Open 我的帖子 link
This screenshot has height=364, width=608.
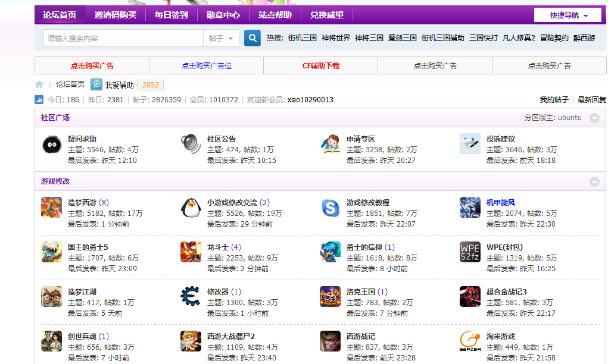[x=554, y=99]
